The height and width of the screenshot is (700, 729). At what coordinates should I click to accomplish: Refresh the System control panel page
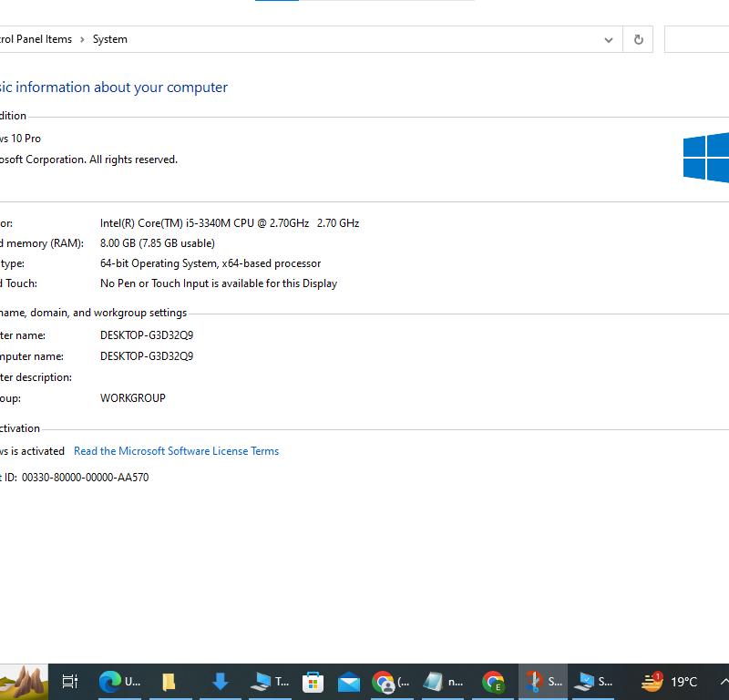(x=638, y=40)
